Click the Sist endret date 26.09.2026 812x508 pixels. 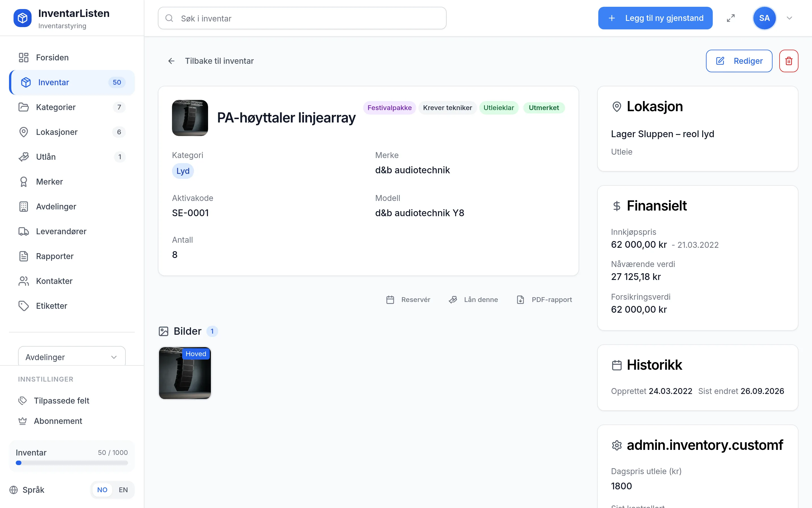762,391
